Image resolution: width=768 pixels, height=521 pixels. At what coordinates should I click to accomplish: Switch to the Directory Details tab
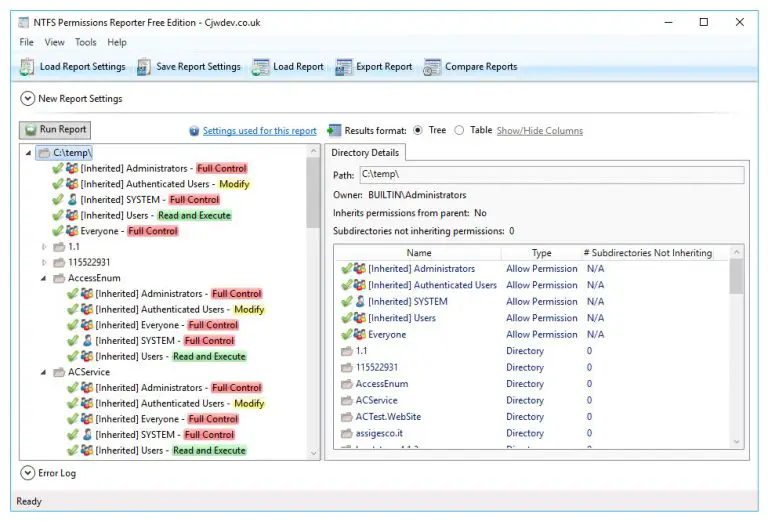[x=365, y=153]
